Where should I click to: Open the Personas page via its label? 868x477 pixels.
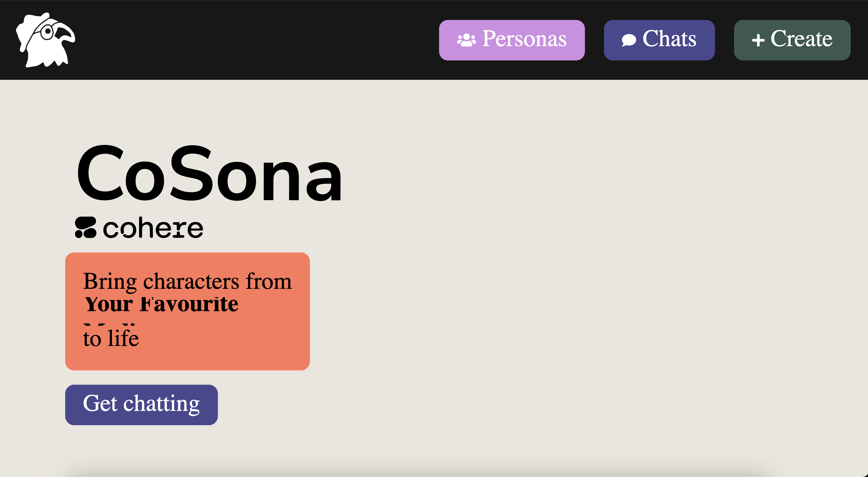pos(524,39)
